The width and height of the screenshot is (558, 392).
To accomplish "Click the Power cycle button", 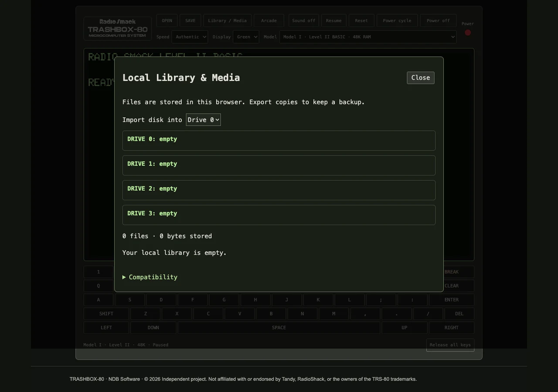I will [397, 20].
